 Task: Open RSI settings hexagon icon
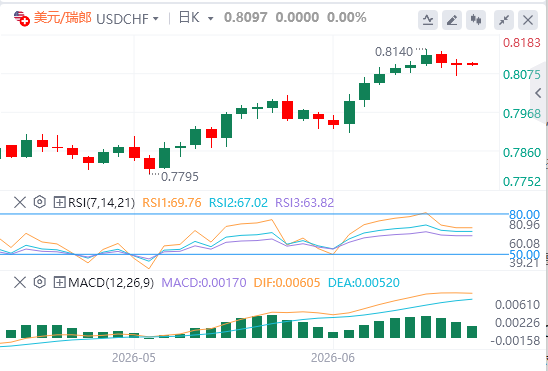[40, 202]
